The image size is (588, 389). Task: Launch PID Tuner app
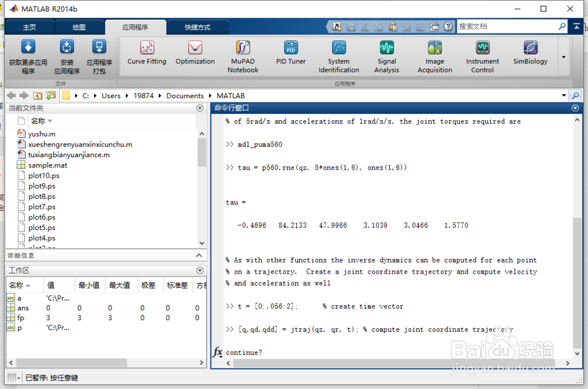(290, 52)
